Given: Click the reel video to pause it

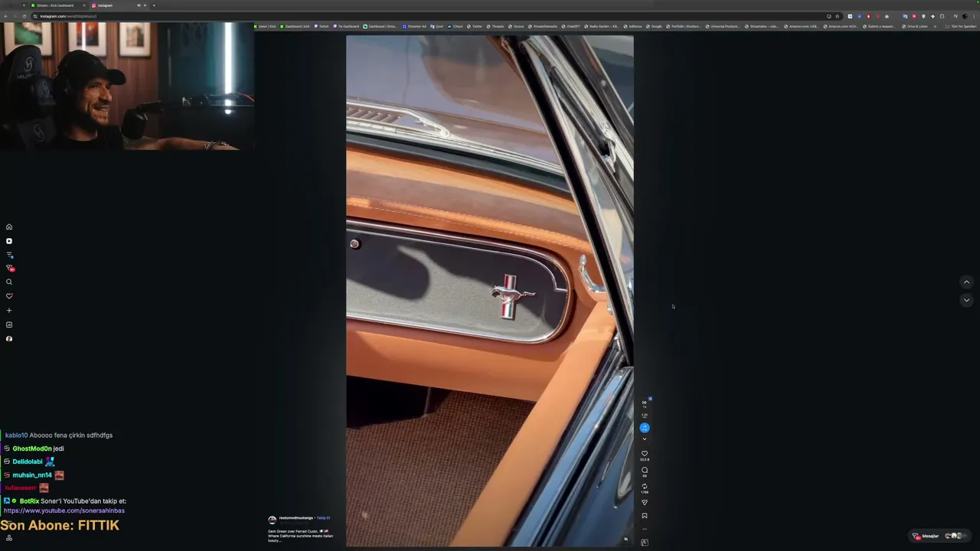Looking at the screenshot, I should point(489,291).
